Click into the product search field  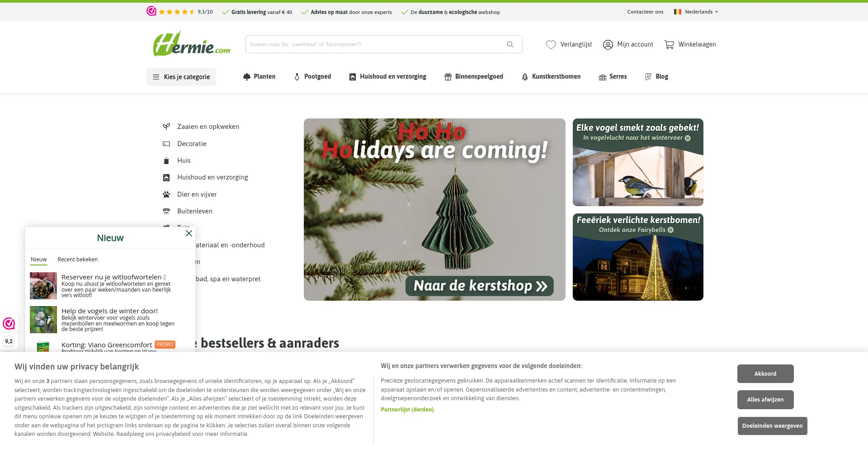point(375,44)
